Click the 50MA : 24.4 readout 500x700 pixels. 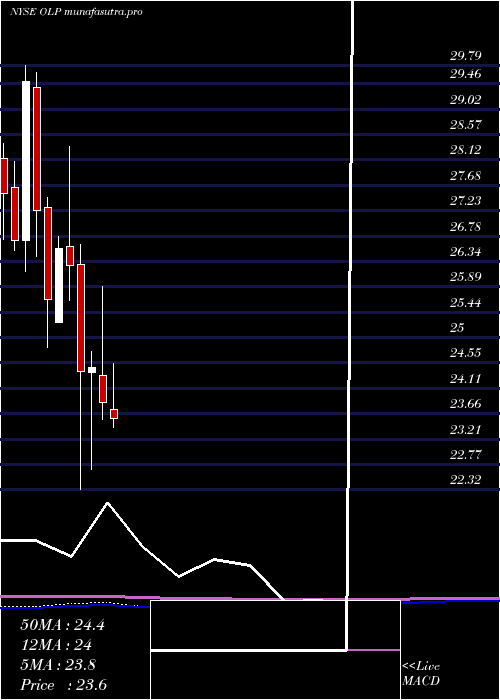(62, 625)
